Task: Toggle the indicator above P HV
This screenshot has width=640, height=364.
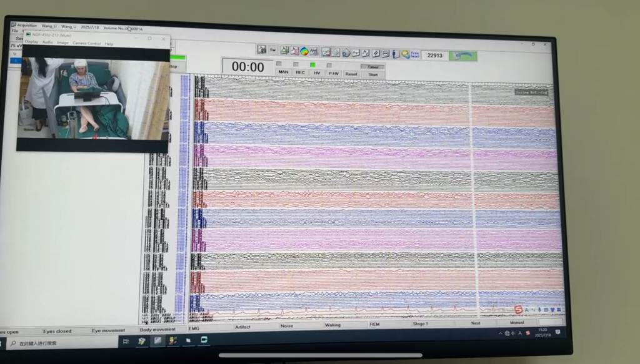Action: coord(329,65)
